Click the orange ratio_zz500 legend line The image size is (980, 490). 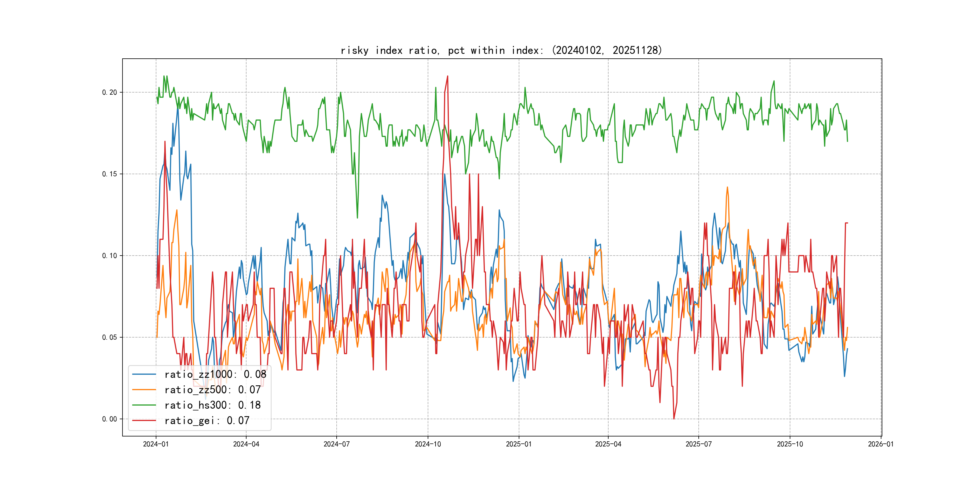click(144, 390)
